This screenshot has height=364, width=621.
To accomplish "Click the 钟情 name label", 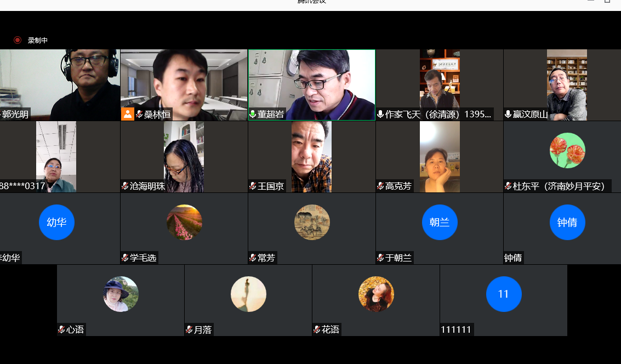I will coord(512,258).
